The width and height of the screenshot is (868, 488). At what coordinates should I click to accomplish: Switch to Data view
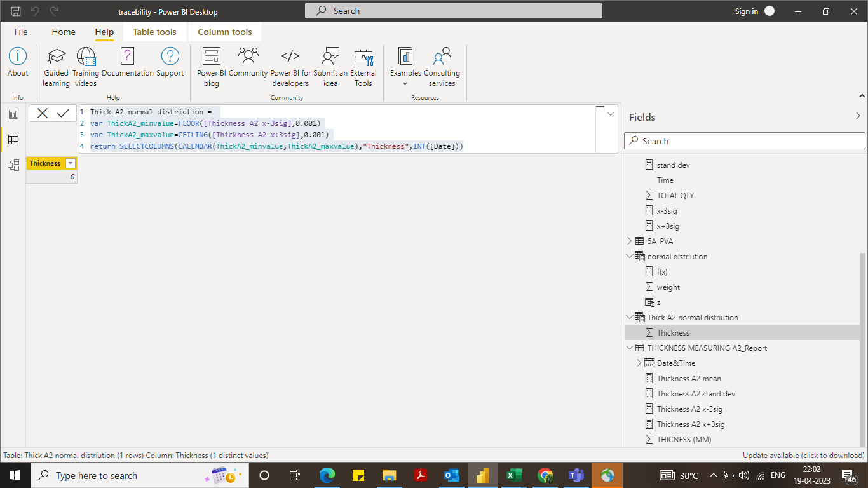coord(13,140)
